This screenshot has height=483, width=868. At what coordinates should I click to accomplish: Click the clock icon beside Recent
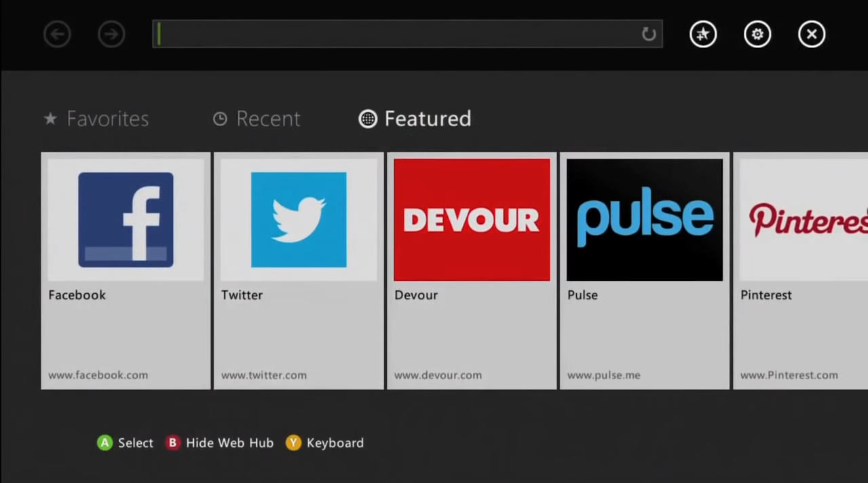[x=220, y=119]
